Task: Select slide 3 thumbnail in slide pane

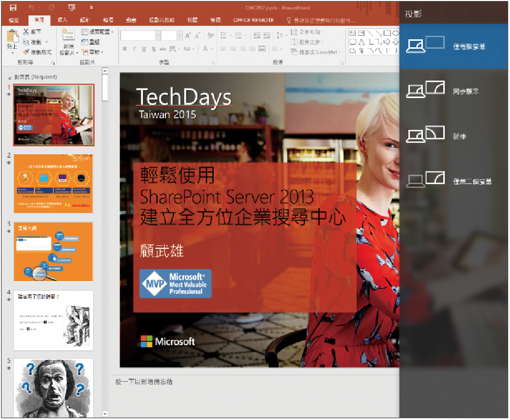Action: (54, 252)
